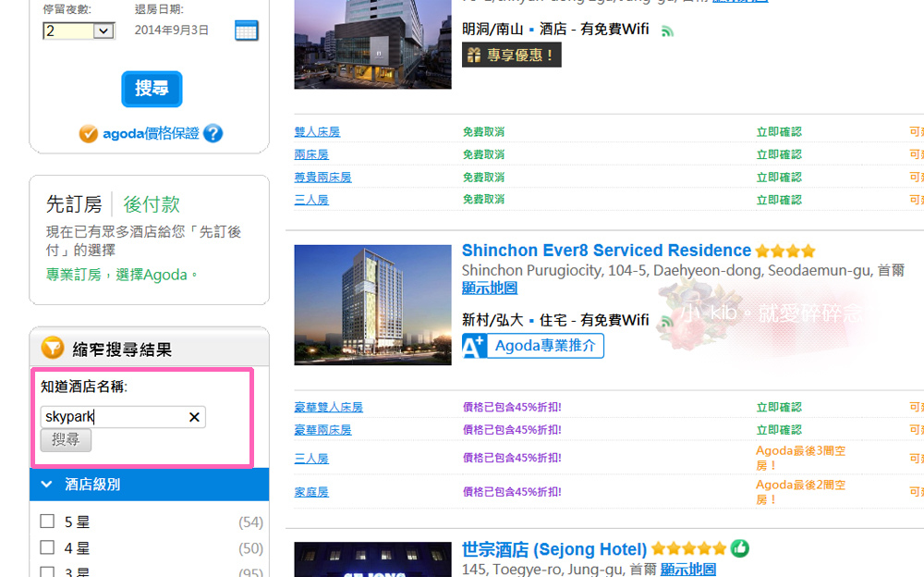Open the check-out date calendar icon
924x577 pixels.
coord(247,31)
